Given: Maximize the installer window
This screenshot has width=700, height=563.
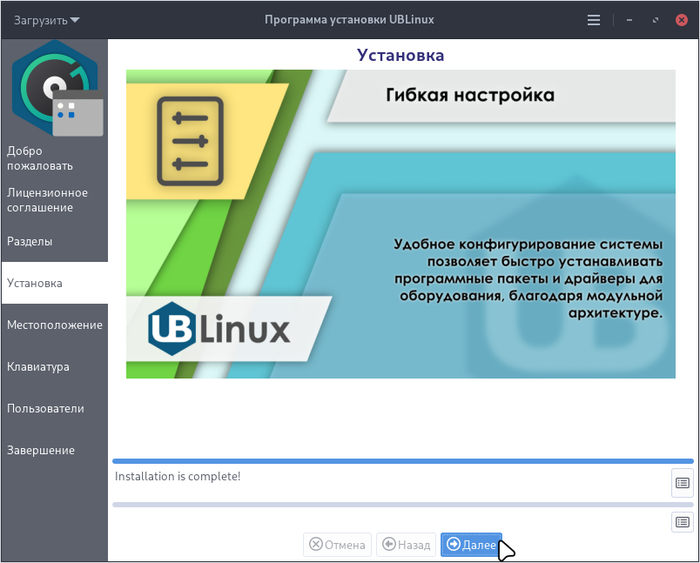Looking at the screenshot, I should point(655,20).
